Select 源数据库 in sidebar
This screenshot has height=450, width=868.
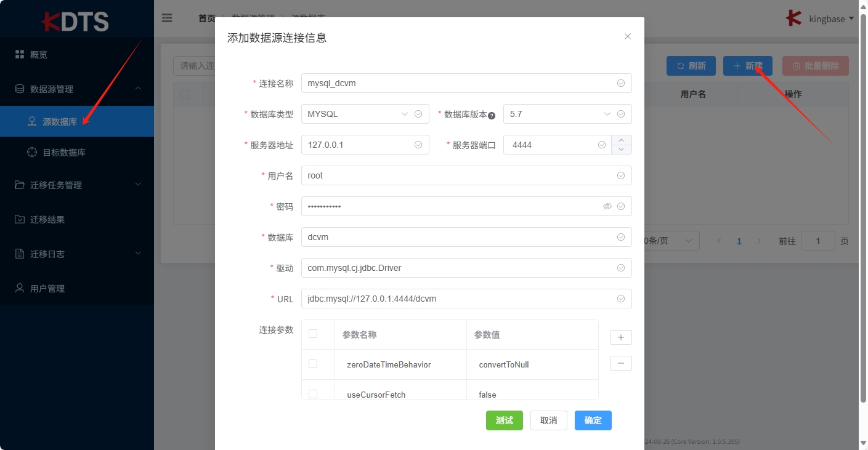pyautogui.click(x=77, y=122)
